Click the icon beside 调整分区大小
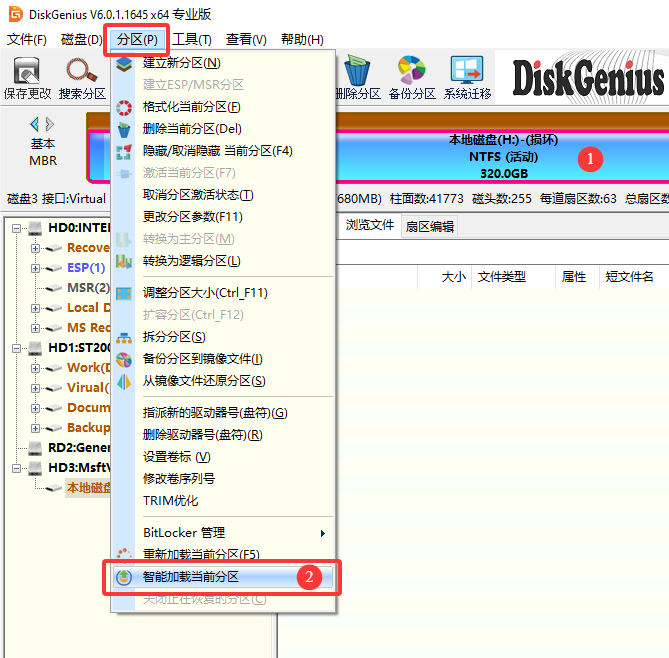Image resolution: width=669 pixels, height=658 pixels. [x=124, y=294]
